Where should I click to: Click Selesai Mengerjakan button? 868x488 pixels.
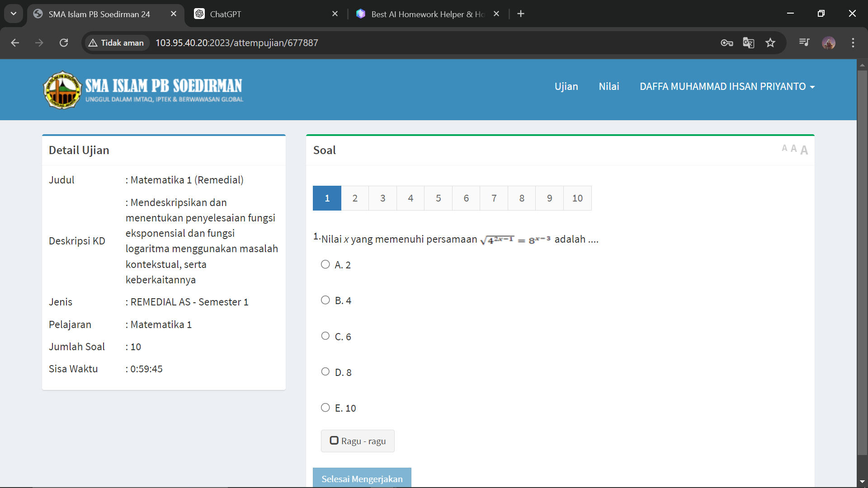(362, 478)
